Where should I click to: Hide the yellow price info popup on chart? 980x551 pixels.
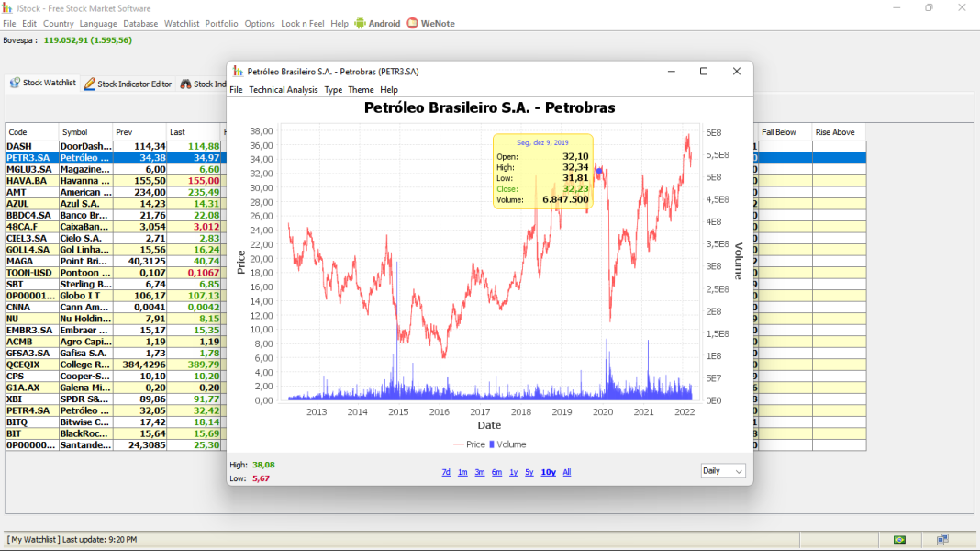pos(541,170)
